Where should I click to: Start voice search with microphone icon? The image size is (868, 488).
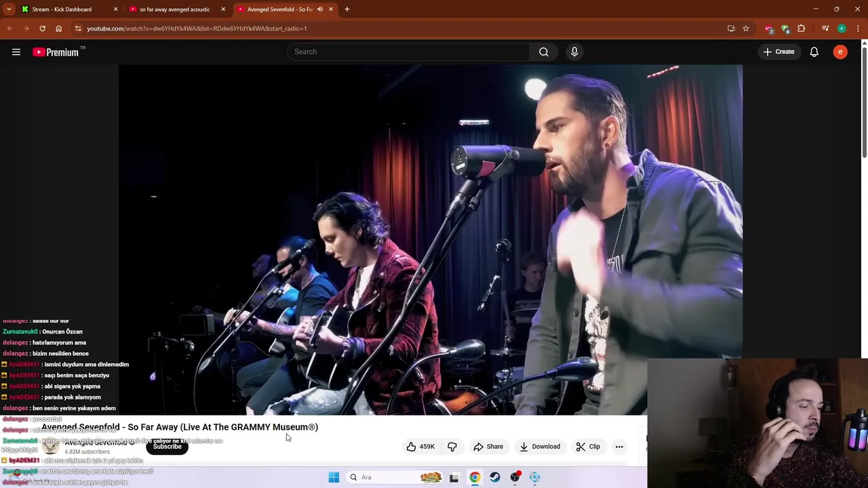coord(574,52)
